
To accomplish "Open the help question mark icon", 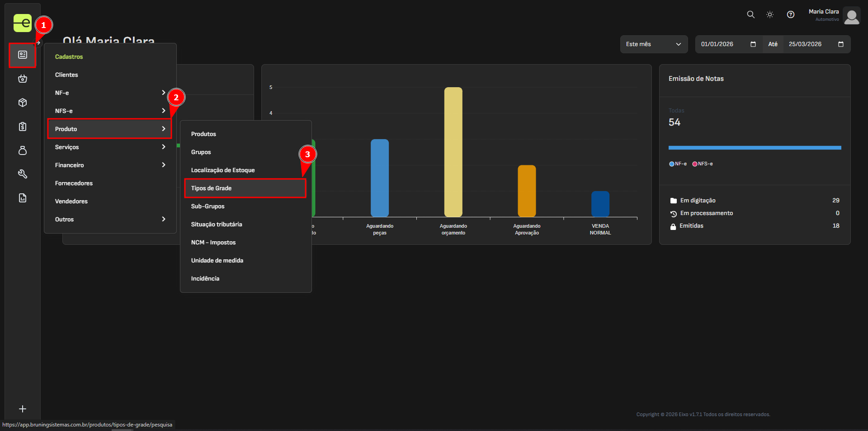I will [790, 14].
